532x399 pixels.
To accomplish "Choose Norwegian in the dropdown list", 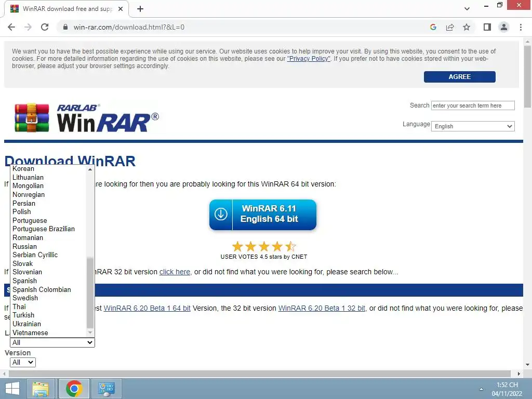I will click(x=49, y=195).
